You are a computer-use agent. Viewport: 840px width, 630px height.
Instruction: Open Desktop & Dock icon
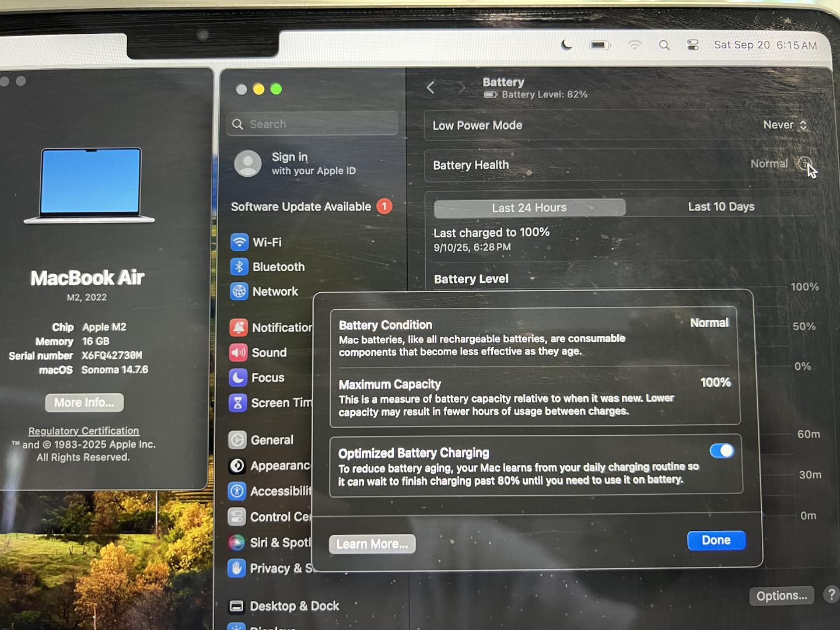click(236, 606)
